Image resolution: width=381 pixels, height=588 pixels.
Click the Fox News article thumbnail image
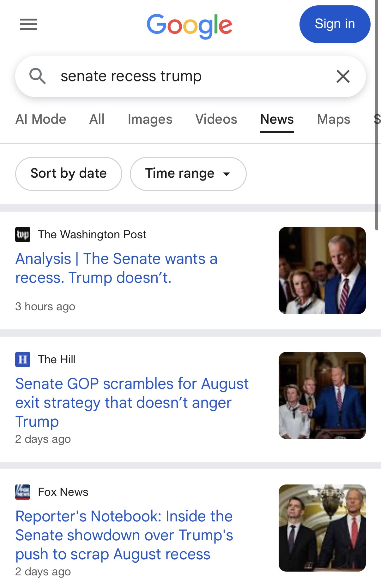(x=322, y=528)
